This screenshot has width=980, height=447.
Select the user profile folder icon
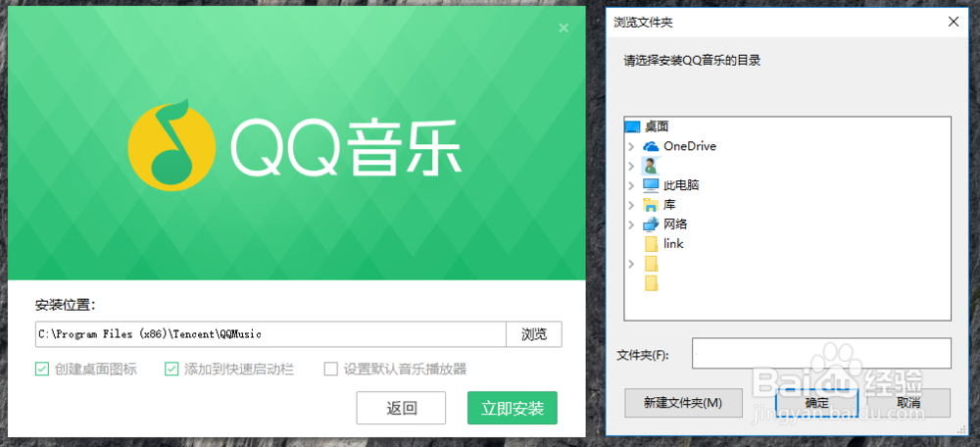650,165
